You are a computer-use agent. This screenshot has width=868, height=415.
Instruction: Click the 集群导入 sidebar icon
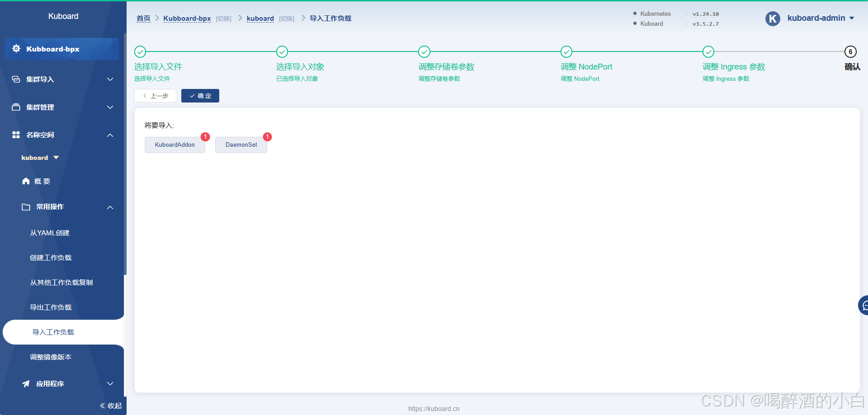(16, 79)
